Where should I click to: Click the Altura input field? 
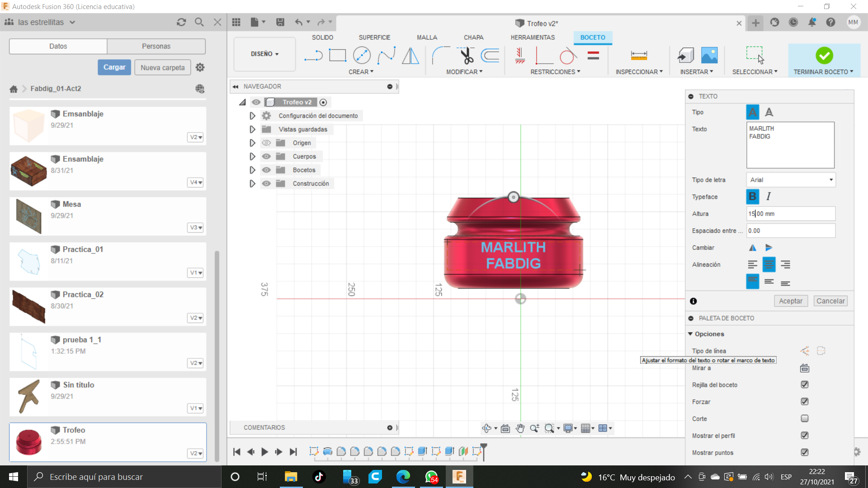[790, 214]
